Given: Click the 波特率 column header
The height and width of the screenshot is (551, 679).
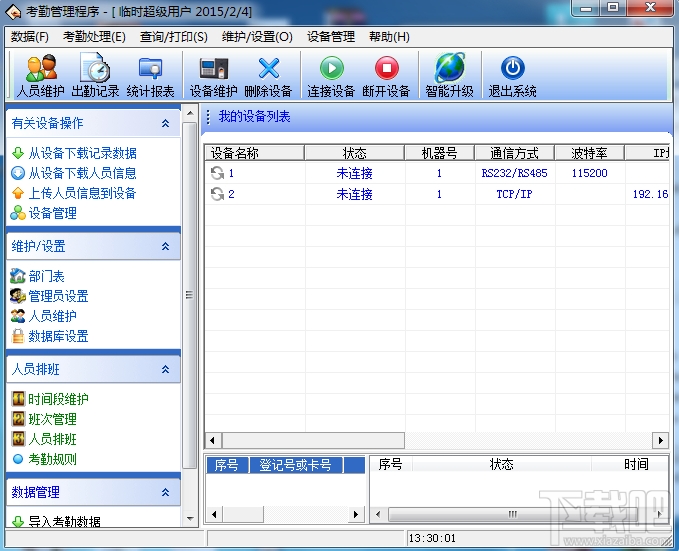Looking at the screenshot, I should pyautogui.click(x=589, y=153).
